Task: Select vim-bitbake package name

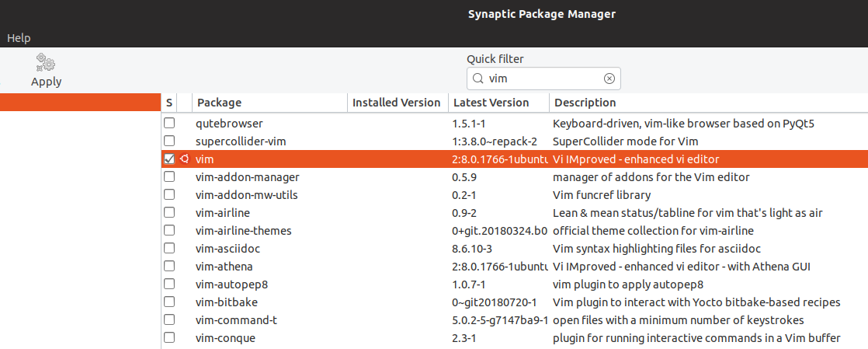Action: click(227, 302)
